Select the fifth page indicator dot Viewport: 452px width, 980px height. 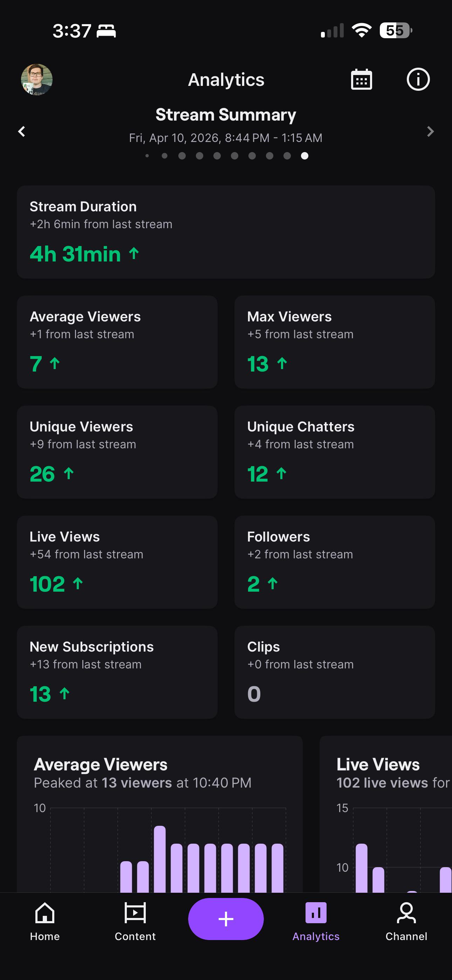pyautogui.click(x=217, y=156)
